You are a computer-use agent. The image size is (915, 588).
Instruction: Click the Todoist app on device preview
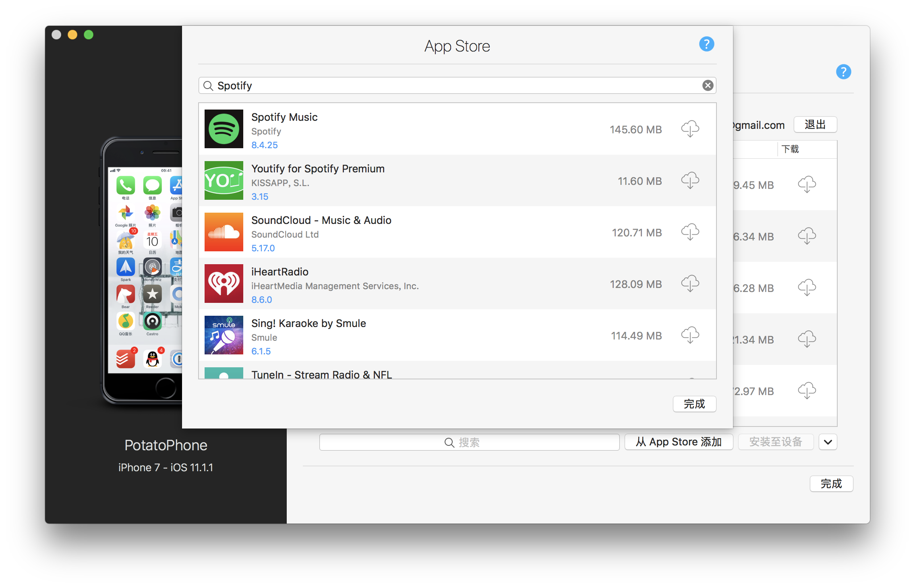click(x=126, y=359)
